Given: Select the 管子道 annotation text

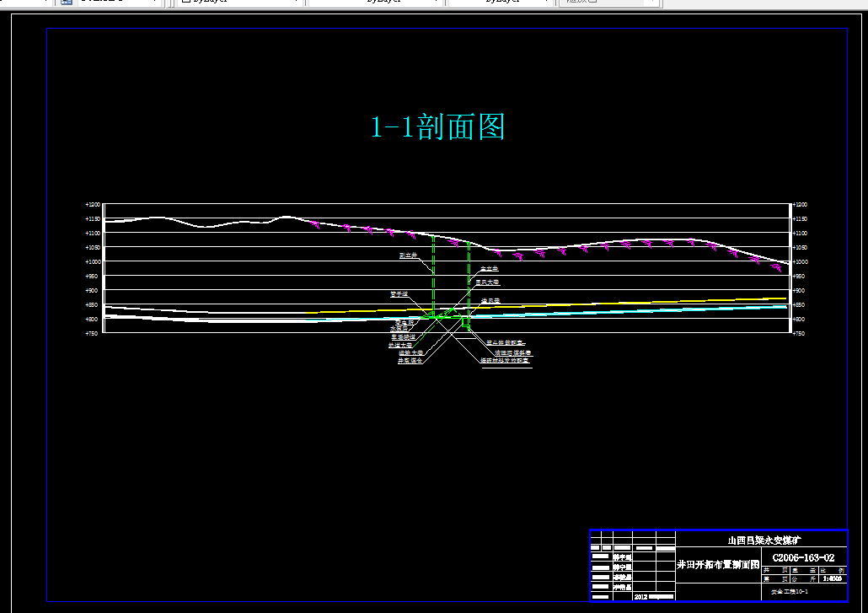Looking at the screenshot, I should tap(399, 294).
